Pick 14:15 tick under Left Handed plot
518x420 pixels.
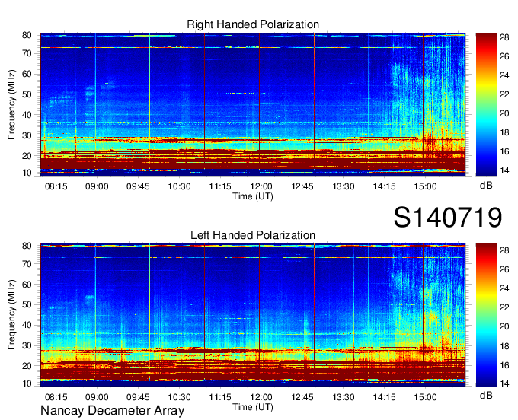(x=384, y=397)
